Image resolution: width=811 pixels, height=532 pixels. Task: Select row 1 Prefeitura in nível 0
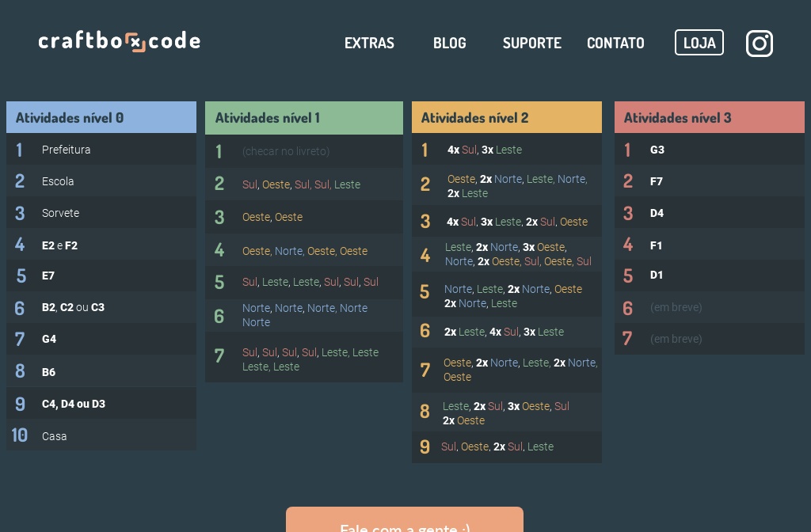click(x=101, y=150)
